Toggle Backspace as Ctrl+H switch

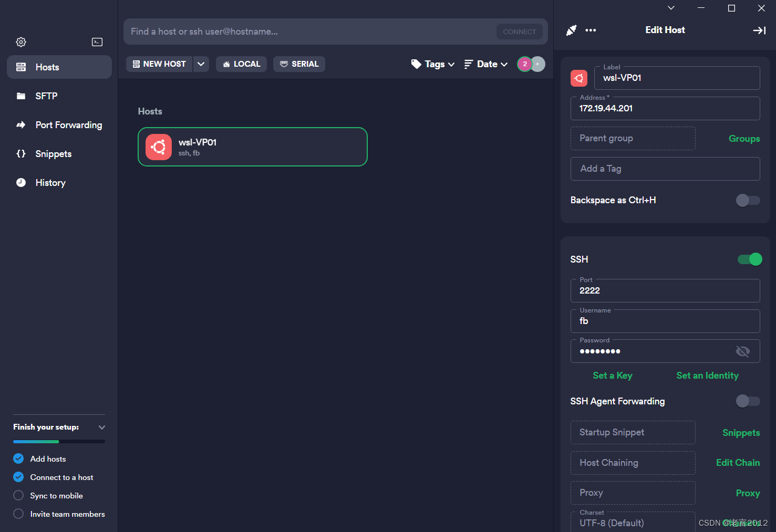[748, 200]
